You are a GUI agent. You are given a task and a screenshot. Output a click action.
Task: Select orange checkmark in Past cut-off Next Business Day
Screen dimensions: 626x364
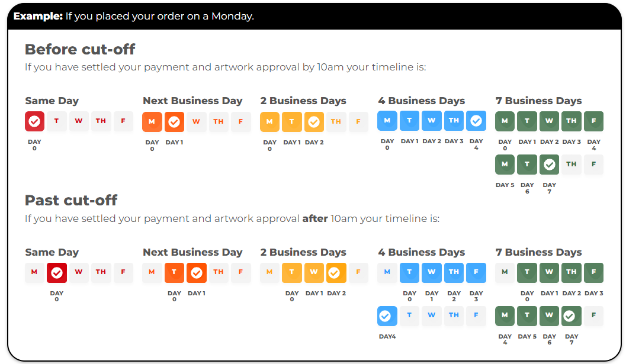coord(197,272)
